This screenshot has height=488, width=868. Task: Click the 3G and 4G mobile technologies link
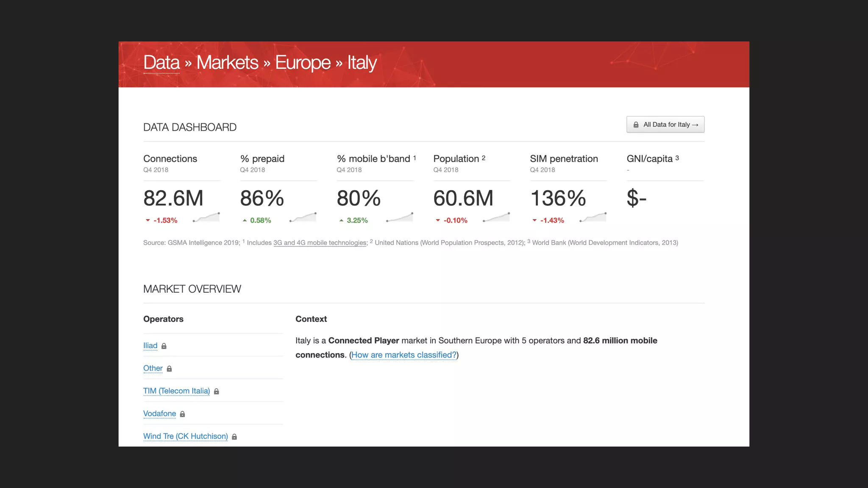(320, 243)
